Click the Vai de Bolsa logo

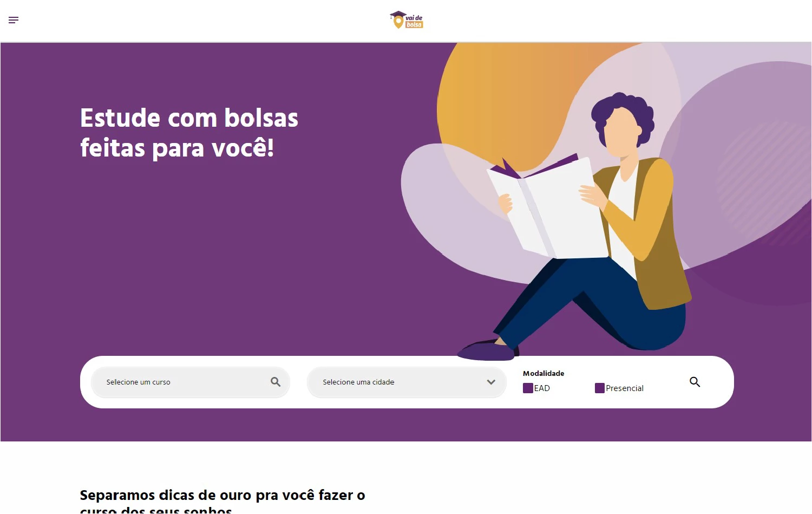tap(407, 20)
